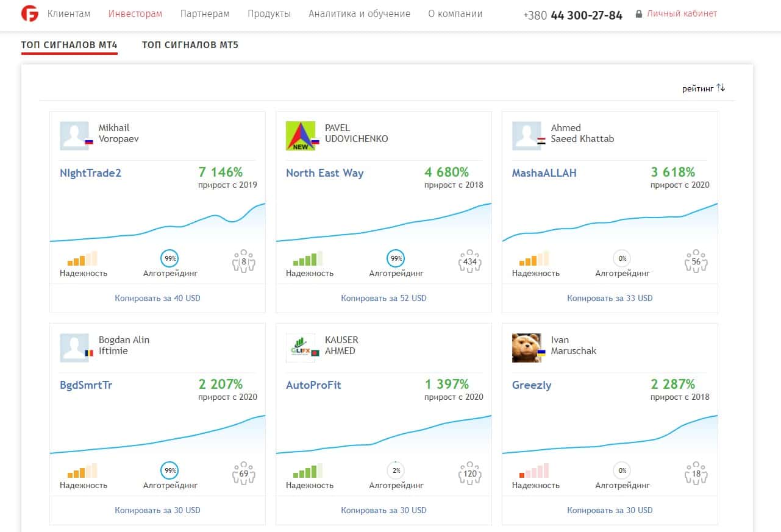Image resolution: width=781 pixels, height=532 pixels.
Task: Select the ТОП СИГНАЛОВ MT4 tab
Action: (x=70, y=45)
